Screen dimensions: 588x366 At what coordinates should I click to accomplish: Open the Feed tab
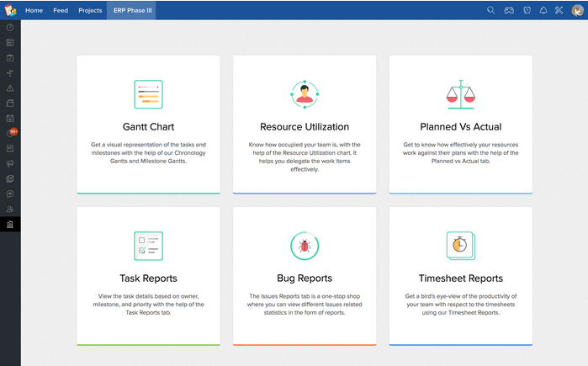pos(61,10)
